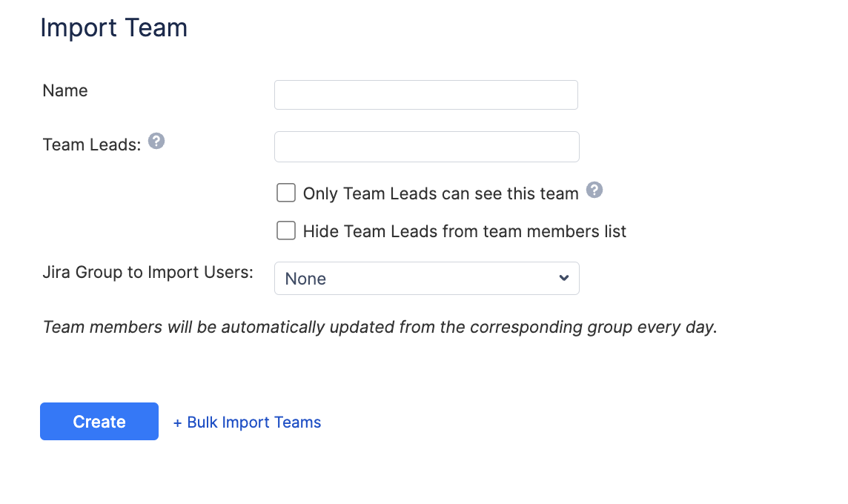Click inside the Name input field
The image size is (848, 504).
point(425,94)
